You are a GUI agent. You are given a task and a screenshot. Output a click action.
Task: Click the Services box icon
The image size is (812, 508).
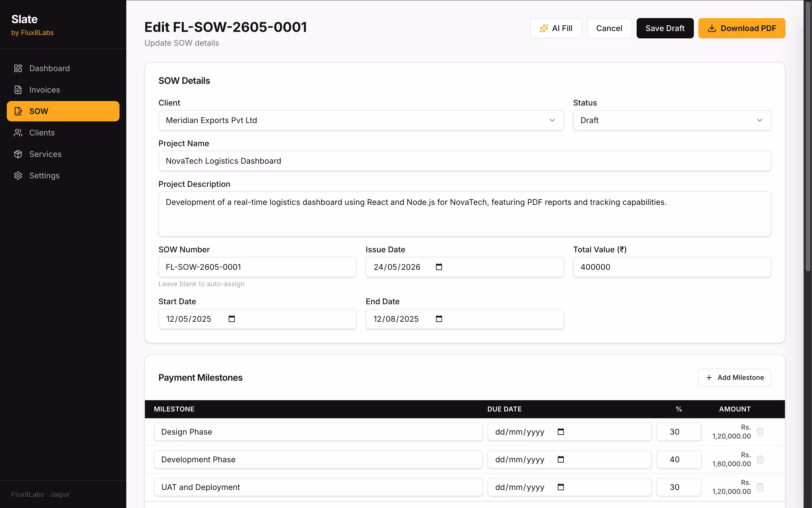pos(18,154)
